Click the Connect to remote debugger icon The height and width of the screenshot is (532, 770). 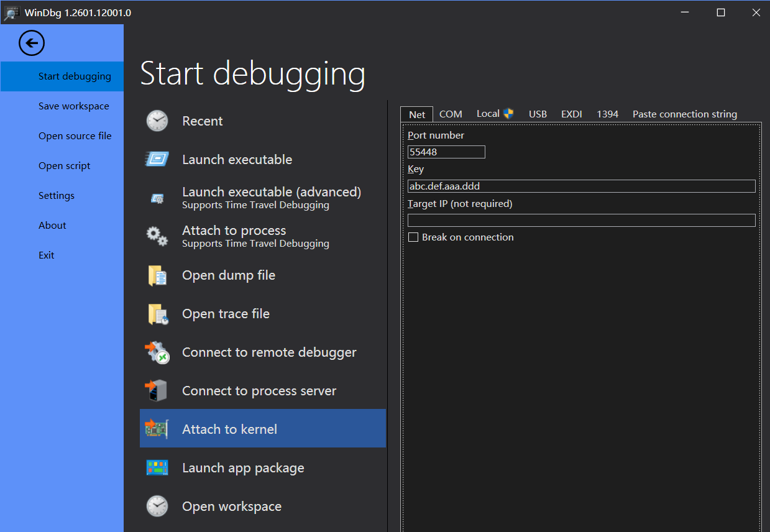(157, 352)
